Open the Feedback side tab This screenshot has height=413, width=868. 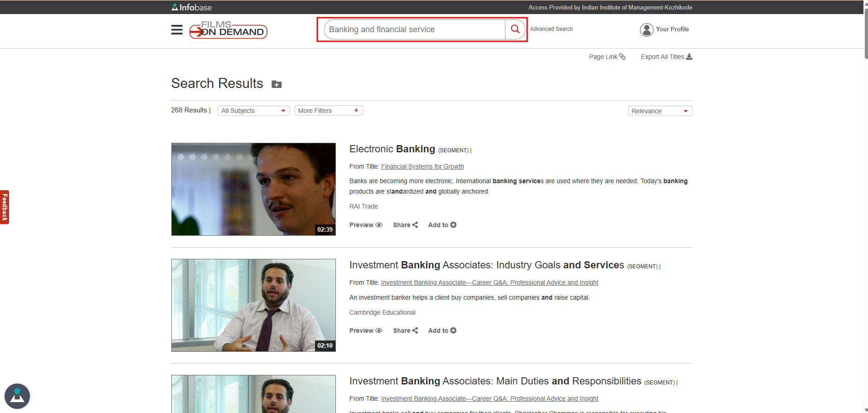(5, 207)
